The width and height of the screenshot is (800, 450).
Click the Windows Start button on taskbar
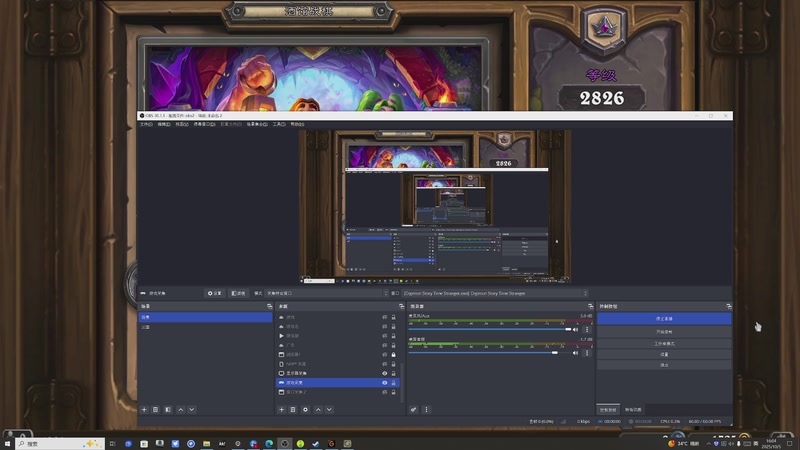tap(7, 444)
